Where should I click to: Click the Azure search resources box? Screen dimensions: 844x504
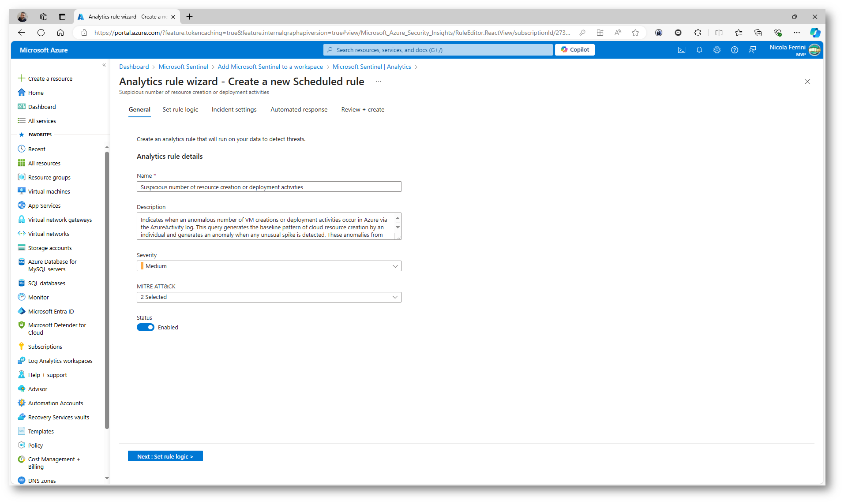[438, 50]
